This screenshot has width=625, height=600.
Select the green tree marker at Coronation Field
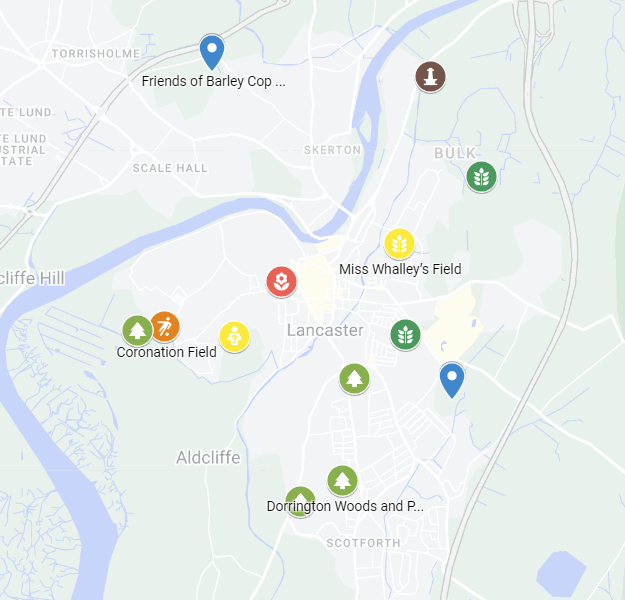pos(137,330)
